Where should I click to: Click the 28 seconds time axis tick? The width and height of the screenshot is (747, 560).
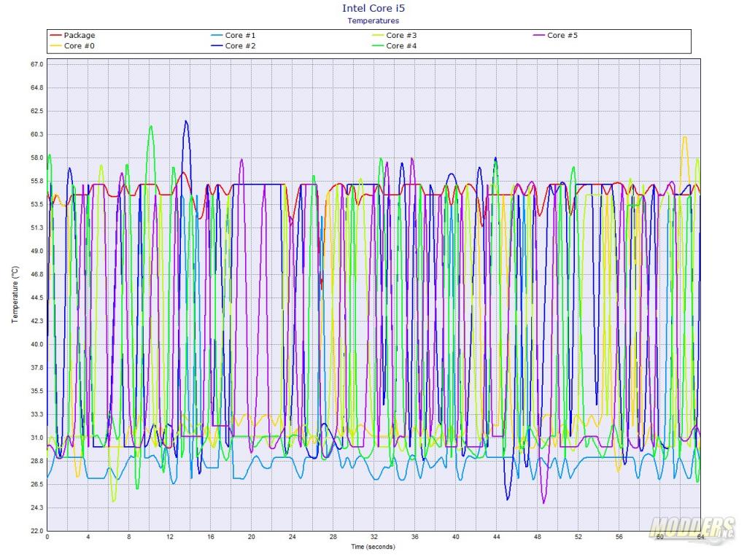333,537
